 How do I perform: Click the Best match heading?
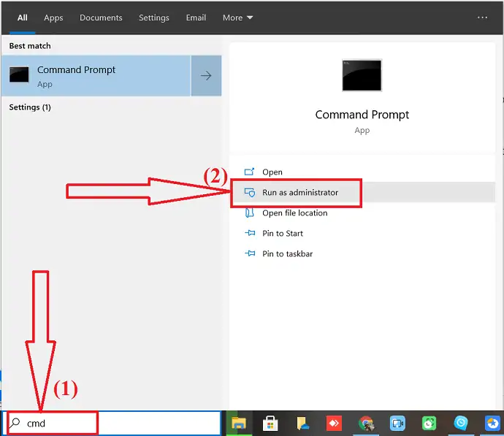[30, 46]
